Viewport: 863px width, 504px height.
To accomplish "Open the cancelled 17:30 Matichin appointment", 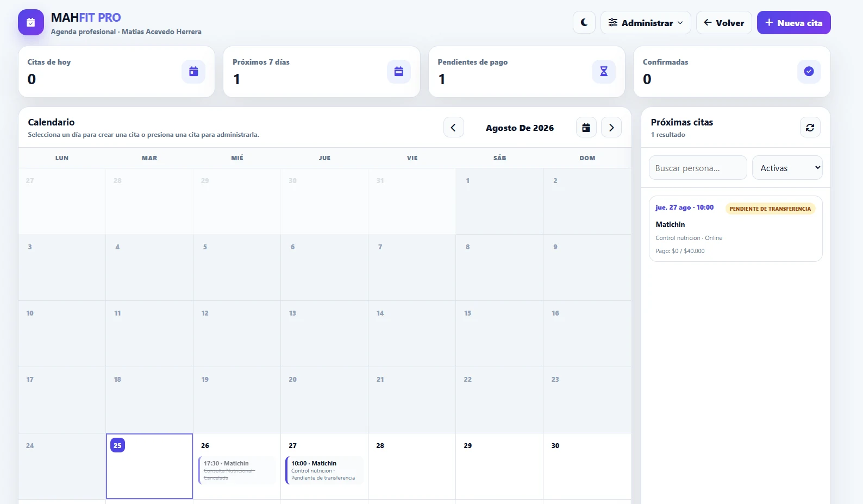I will click(x=238, y=470).
